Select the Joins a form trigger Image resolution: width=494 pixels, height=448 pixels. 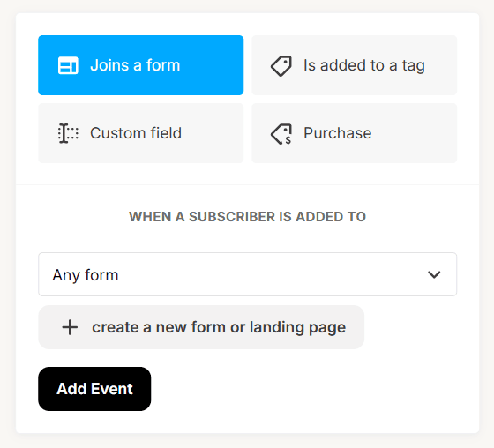click(141, 65)
